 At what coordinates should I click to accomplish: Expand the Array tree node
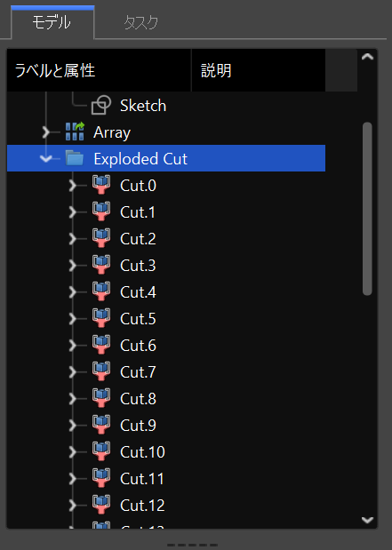pos(46,132)
